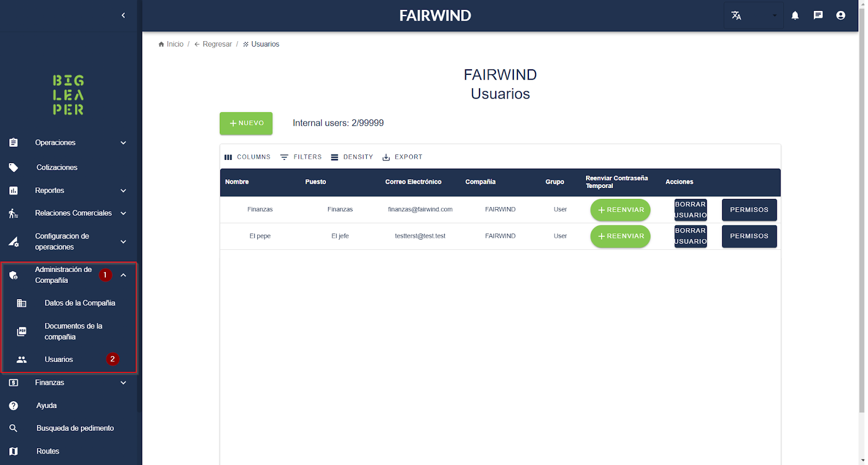Open the notifications bell
The width and height of the screenshot is (868, 465).
795,15
